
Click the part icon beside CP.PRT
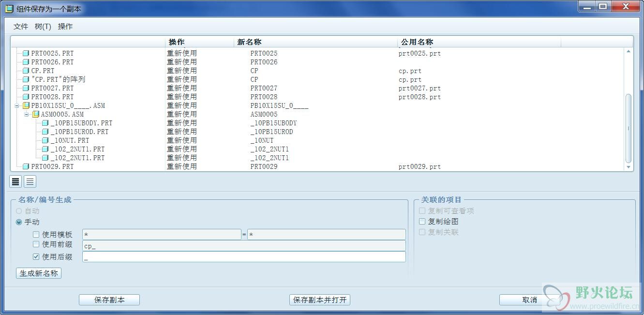point(26,71)
